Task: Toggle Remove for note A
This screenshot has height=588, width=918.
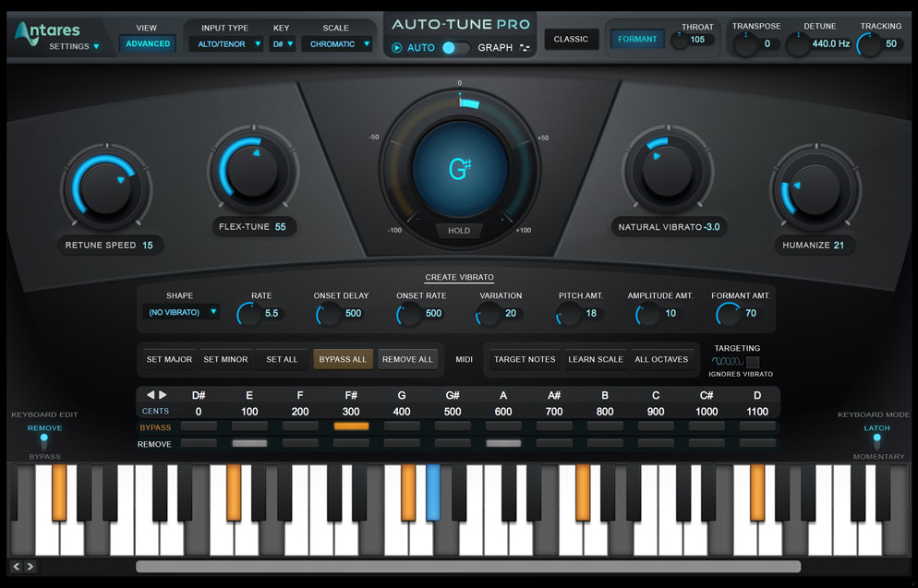Action: point(503,443)
